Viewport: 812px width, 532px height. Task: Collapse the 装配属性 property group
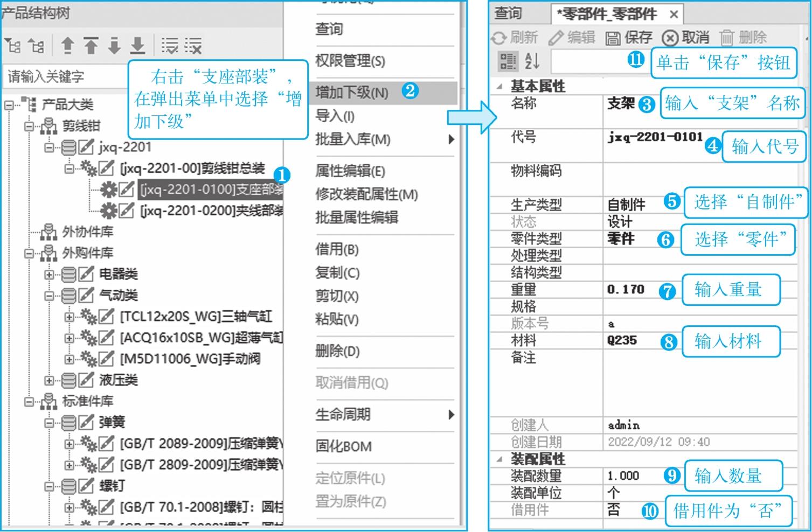click(499, 459)
